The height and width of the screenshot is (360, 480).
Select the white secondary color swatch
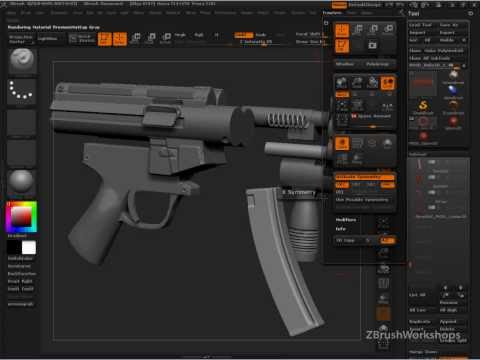pos(29,248)
